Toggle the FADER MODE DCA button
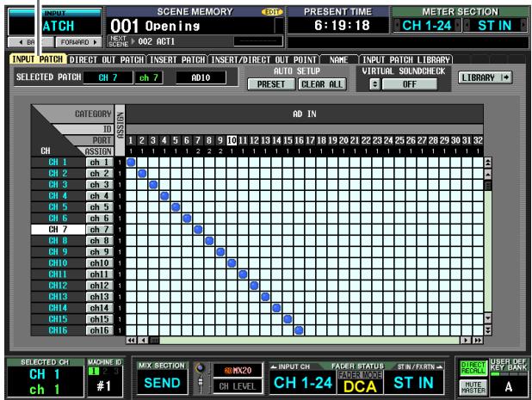Image resolution: width=532 pixels, height=400 pixels. [360, 383]
